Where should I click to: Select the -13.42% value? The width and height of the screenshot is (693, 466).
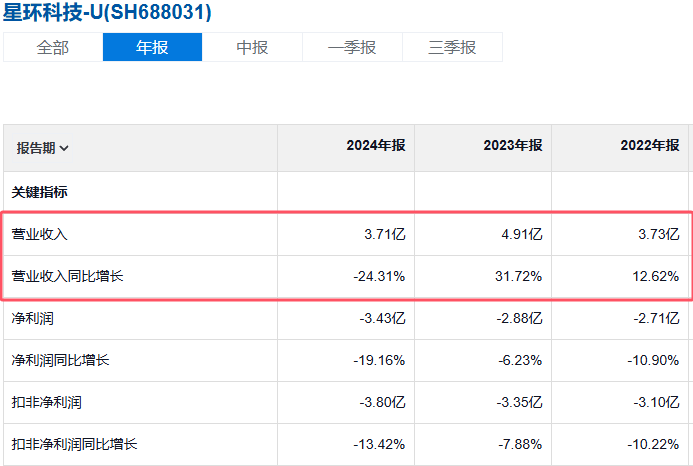click(379, 444)
